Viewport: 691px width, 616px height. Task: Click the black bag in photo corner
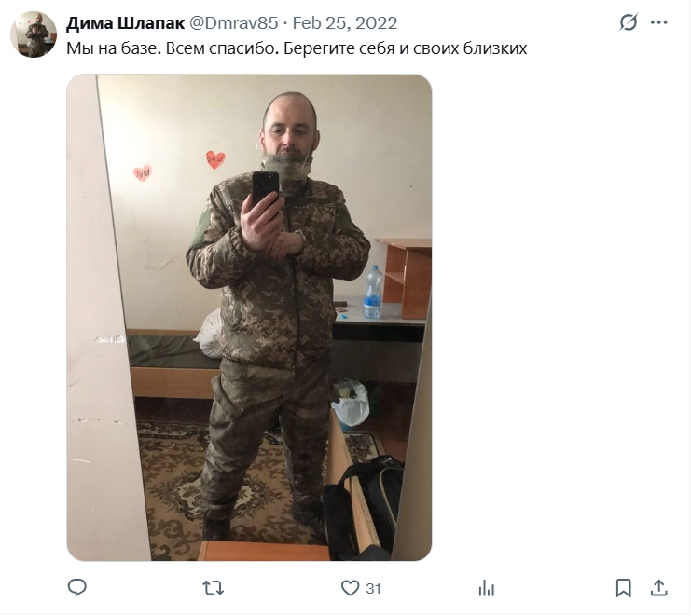[364, 508]
